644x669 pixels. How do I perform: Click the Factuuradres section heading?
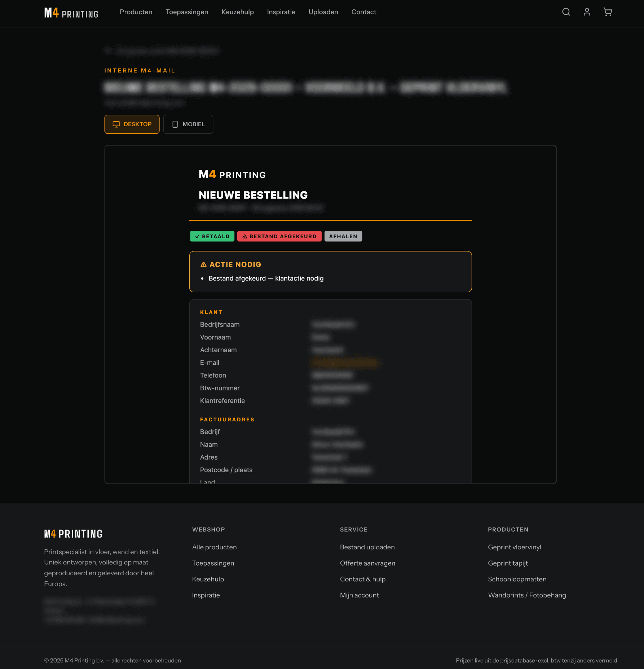tap(227, 420)
